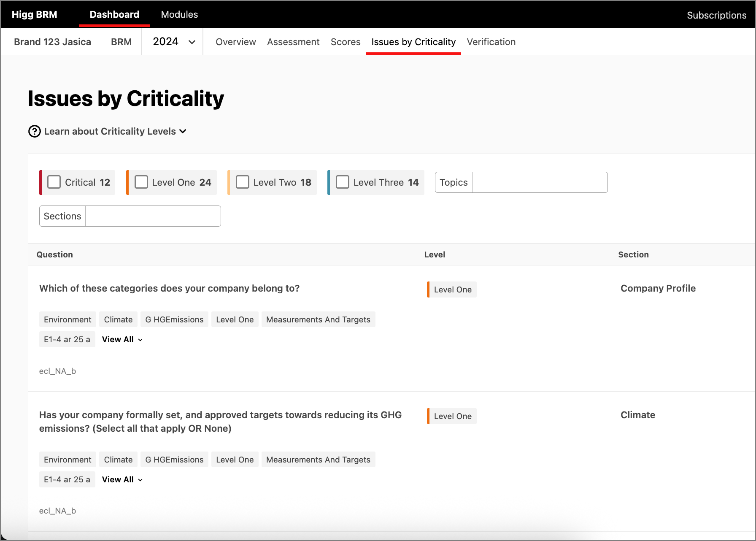Open the Subscriptions link
Viewport: 756px width, 541px height.
coord(716,15)
